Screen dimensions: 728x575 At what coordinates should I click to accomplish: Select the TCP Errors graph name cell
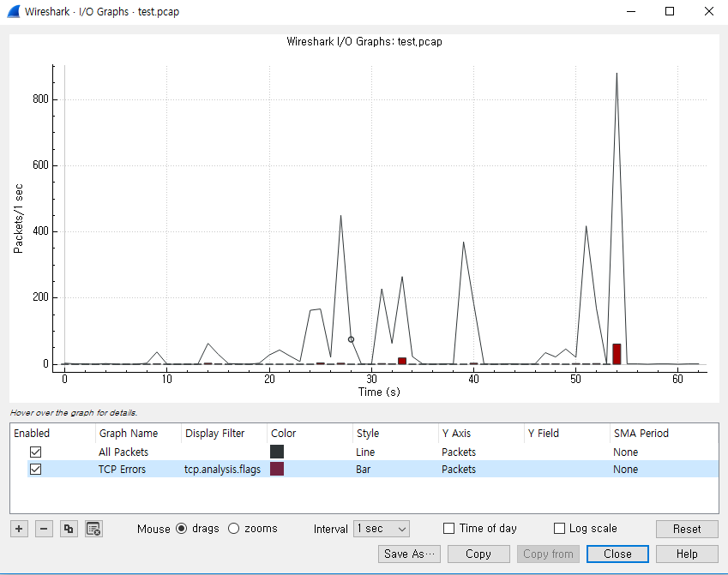tap(122, 470)
